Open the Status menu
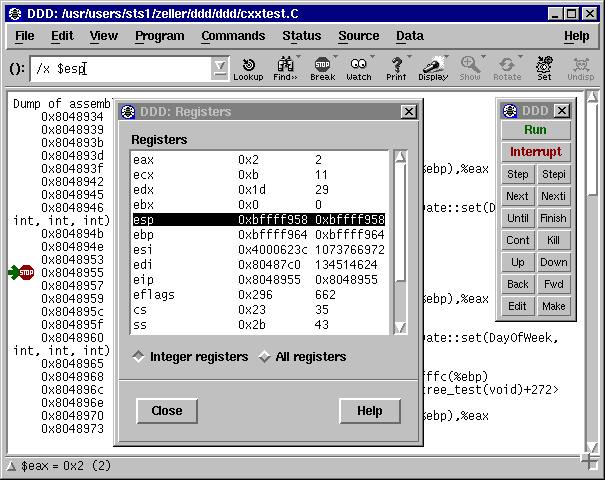The height and width of the screenshot is (480, 605). pyautogui.click(x=301, y=36)
